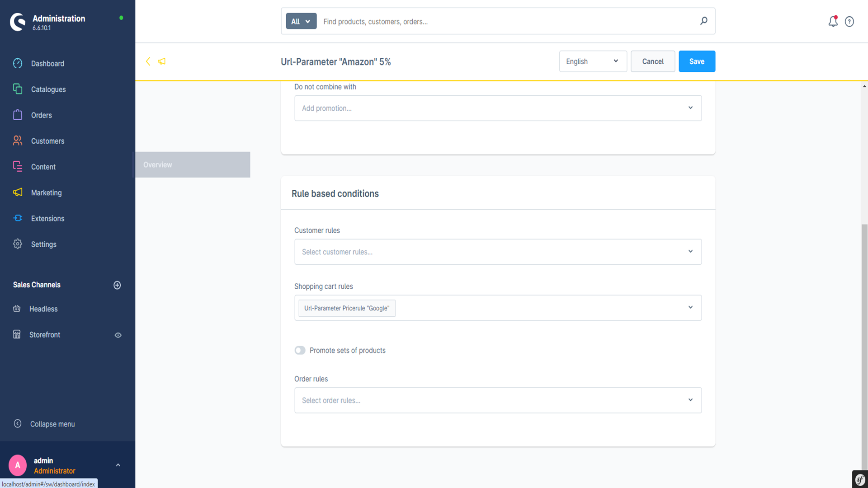The width and height of the screenshot is (868, 488).
Task: Expand the Order rules dropdown arrow
Action: click(690, 400)
